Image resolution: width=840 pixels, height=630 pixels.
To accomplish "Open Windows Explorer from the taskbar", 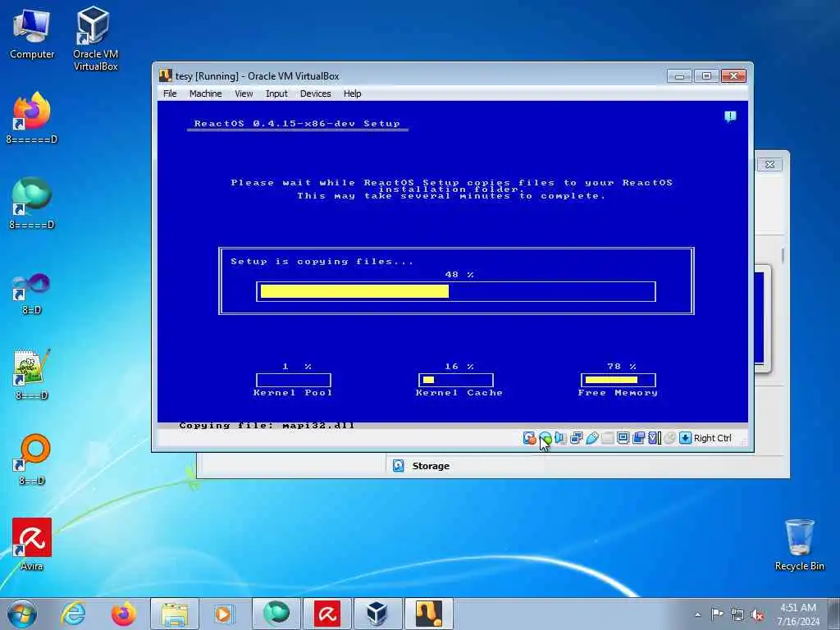I will click(x=174, y=614).
